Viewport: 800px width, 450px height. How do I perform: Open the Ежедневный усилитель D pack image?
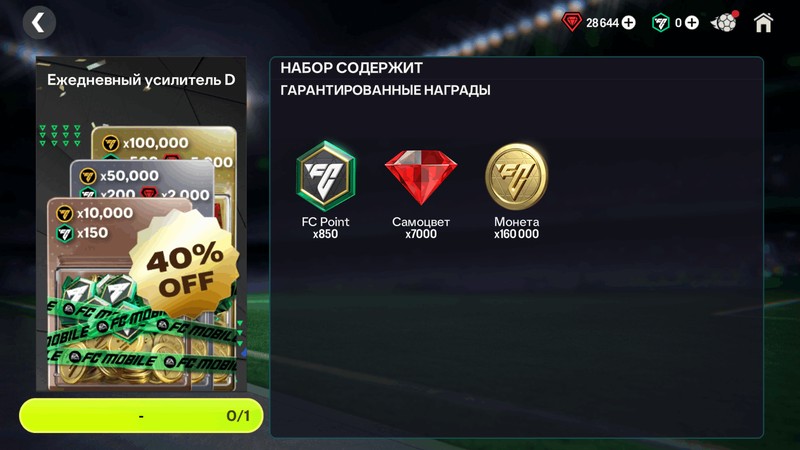[x=141, y=224]
